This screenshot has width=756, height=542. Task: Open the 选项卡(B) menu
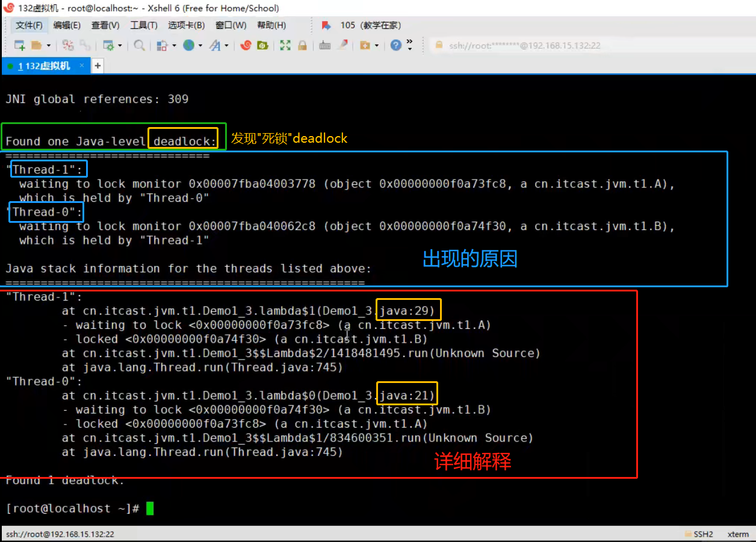click(x=186, y=25)
